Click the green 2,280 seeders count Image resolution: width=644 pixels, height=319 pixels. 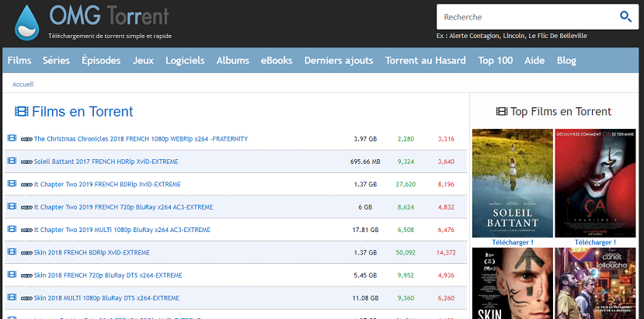coord(406,139)
